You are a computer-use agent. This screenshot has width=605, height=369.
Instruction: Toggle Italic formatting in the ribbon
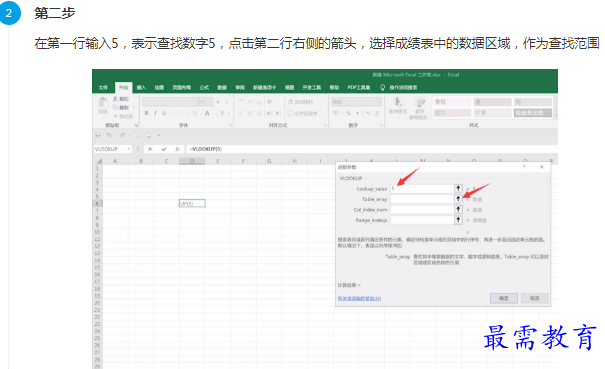(x=155, y=113)
